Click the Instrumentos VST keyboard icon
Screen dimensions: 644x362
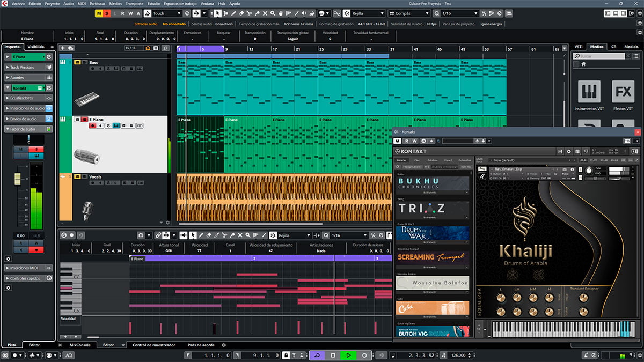click(589, 91)
